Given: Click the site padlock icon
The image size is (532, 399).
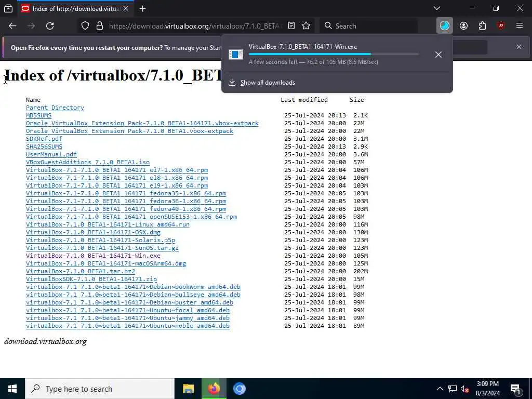Looking at the screenshot, I should pos(99,26).
